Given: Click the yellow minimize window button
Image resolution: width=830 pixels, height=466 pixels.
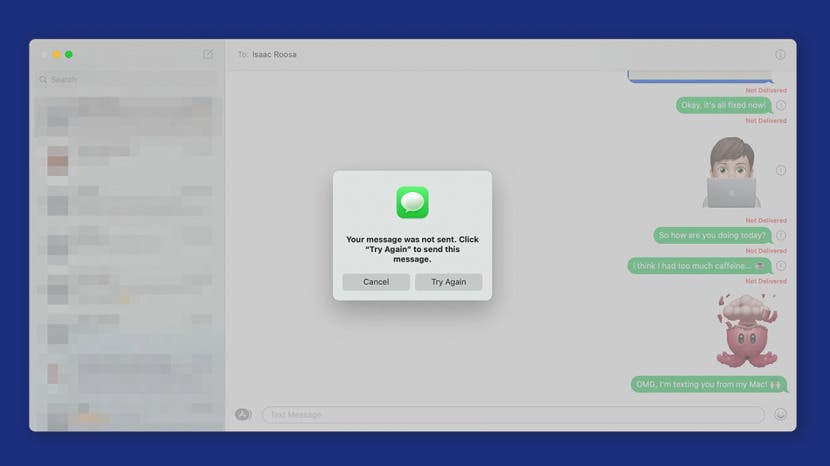Looking at the screenshot, I should 56,54.
